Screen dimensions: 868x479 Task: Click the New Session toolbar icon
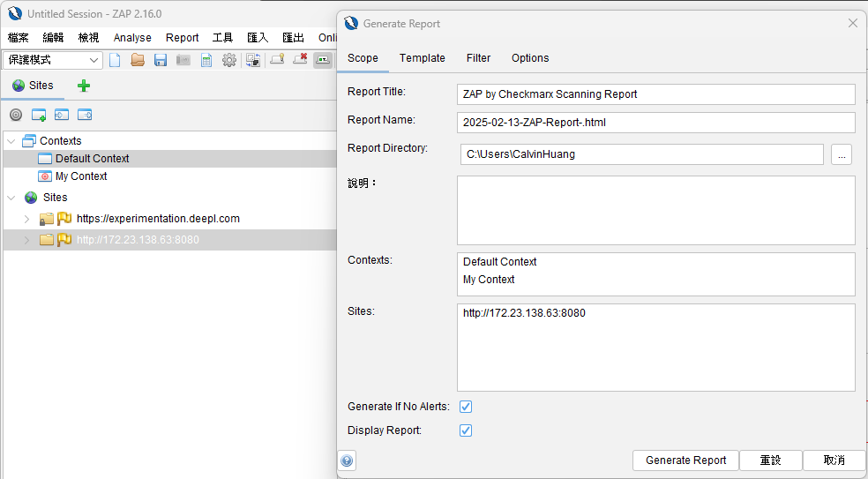click(115, 60)
